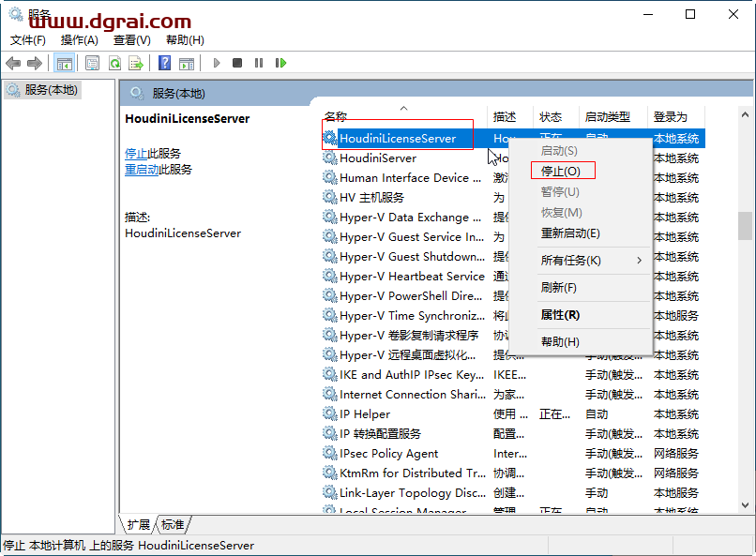Click the Start Service play toolbar button

[217, 63]
